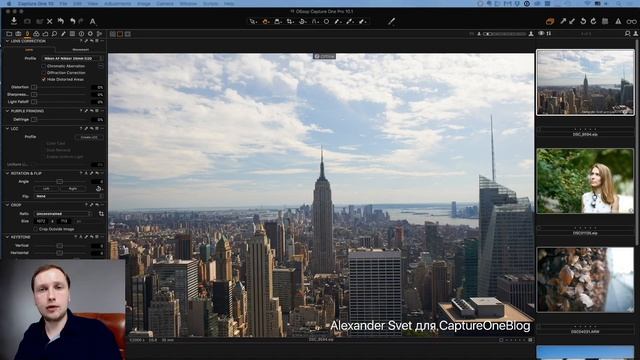Enable the Crop Outside Image checkbox
Image resolution: width=640 pixels, height=360 pixels.
click(36, 229)
